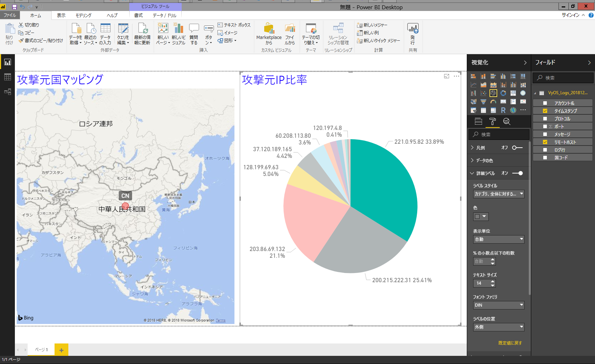
Task: Select the gauge visualization
Action: (493, 102)
